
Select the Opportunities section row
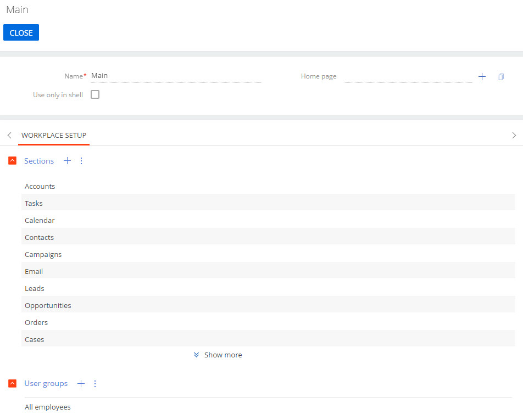268,304
